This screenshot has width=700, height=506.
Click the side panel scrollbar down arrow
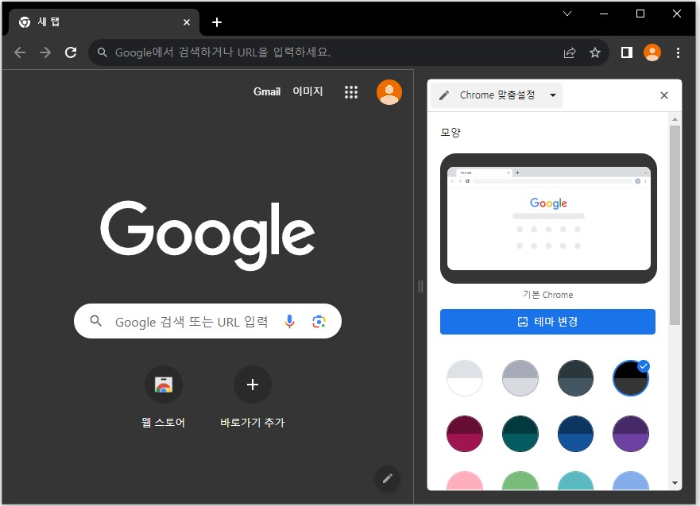[675, 483]
